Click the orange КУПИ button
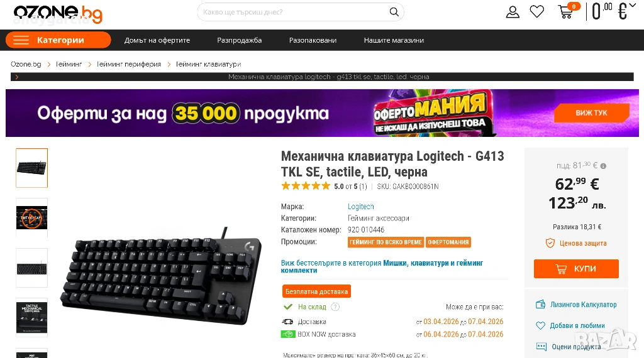The width and height of the screenshot is (644, 358). click(576, 269)
